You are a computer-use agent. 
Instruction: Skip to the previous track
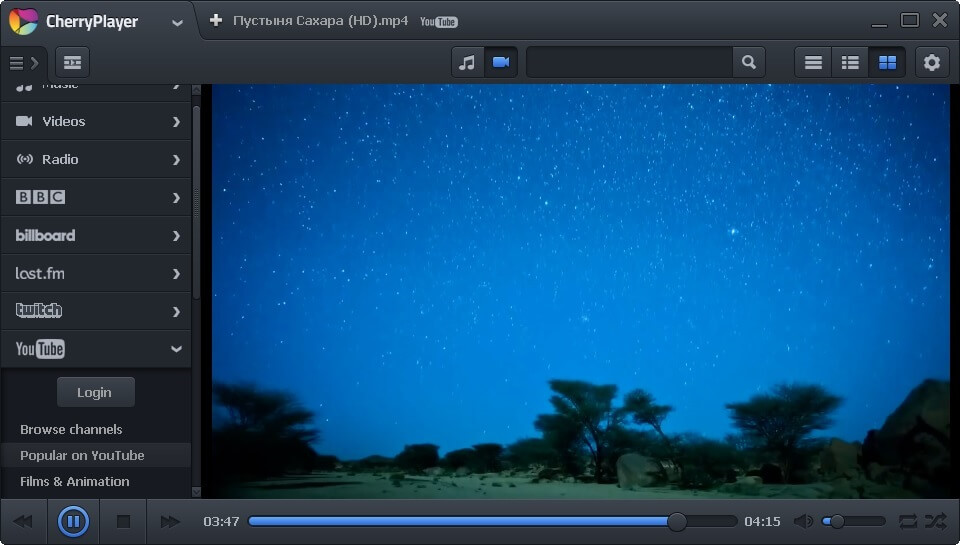coord(23,521)
